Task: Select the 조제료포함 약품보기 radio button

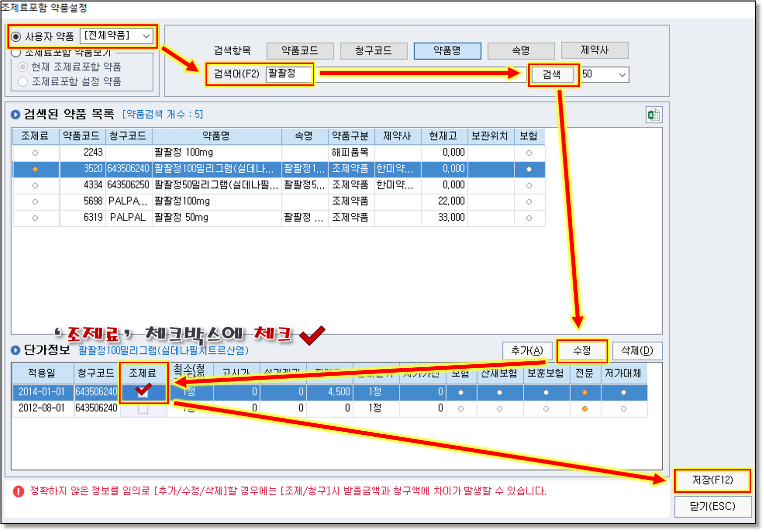Action: [16, 52]
